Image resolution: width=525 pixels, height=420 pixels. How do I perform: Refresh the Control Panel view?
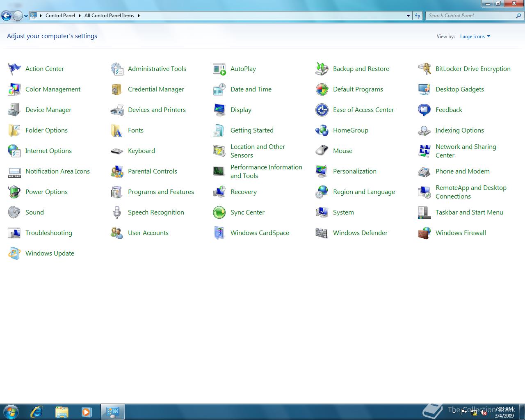click(x=418, y=16)
